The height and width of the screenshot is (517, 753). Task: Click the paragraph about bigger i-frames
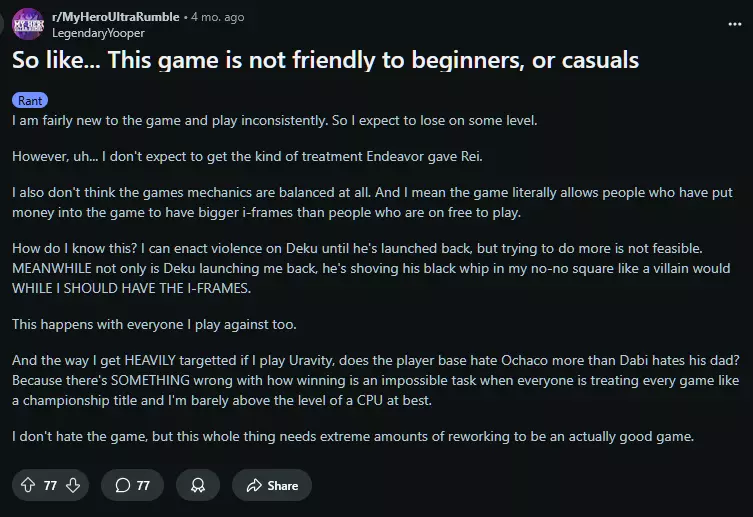click(370, 204)
